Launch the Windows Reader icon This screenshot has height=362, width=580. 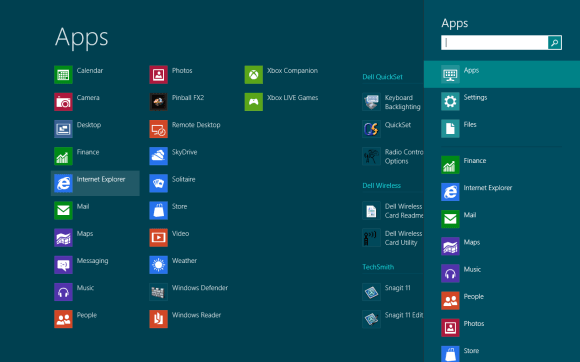[158, 319]
